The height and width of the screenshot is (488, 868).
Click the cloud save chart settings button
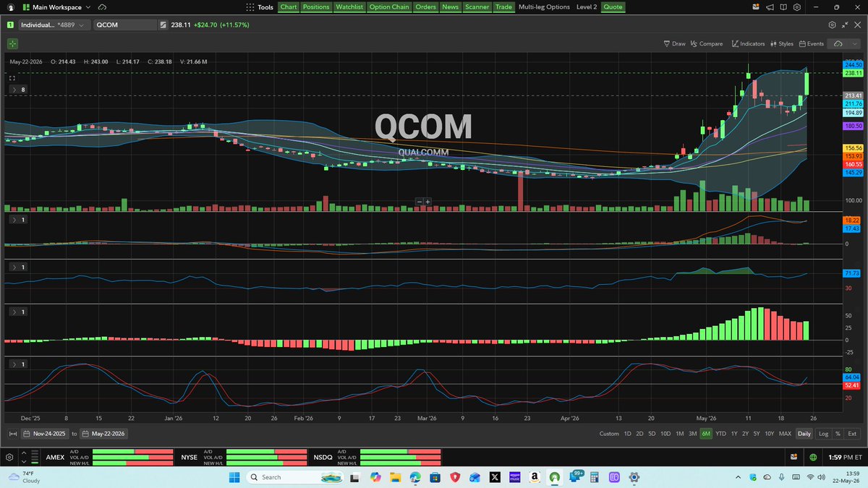tap(838, 43)
